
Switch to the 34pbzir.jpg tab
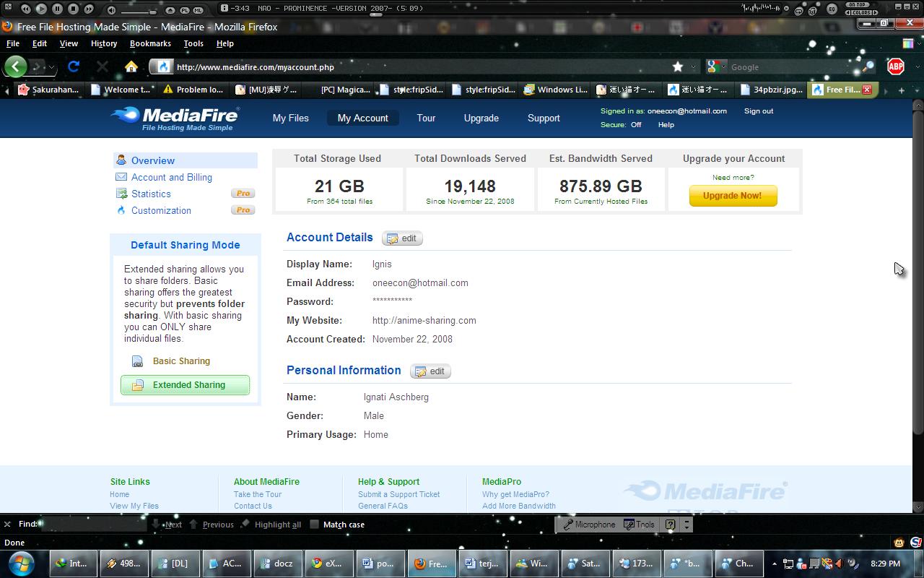tap(770, 90)
